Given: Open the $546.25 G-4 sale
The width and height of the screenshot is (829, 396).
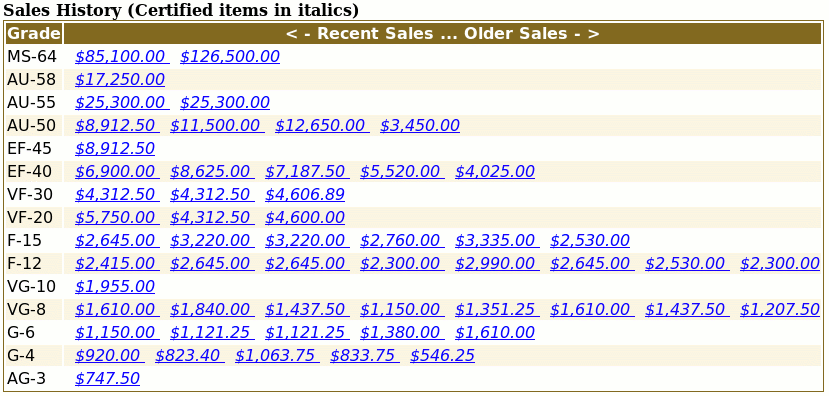Looking at the screenshot, I should click(443, 355).
